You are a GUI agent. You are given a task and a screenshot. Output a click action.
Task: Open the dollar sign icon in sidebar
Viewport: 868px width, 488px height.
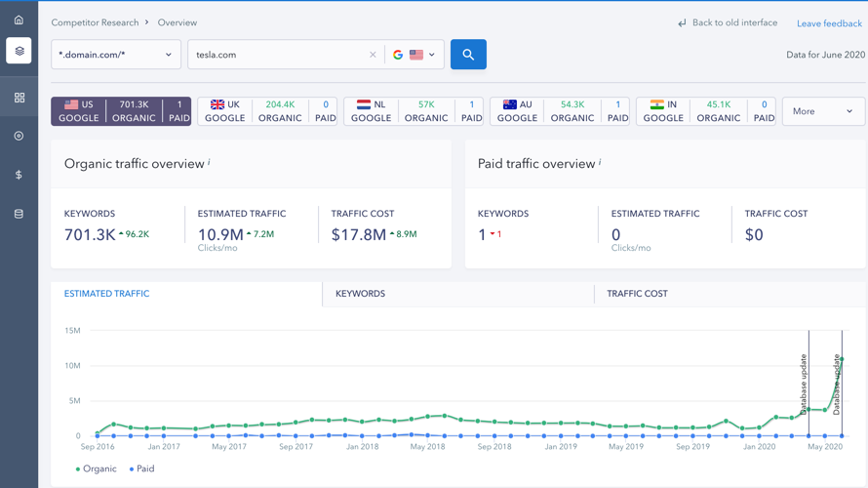[x=19, y=175]
